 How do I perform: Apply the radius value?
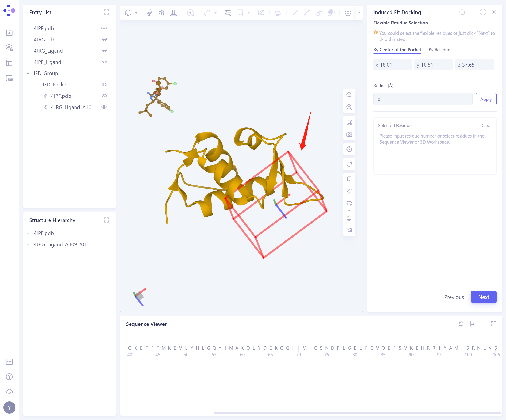point(486,99)
